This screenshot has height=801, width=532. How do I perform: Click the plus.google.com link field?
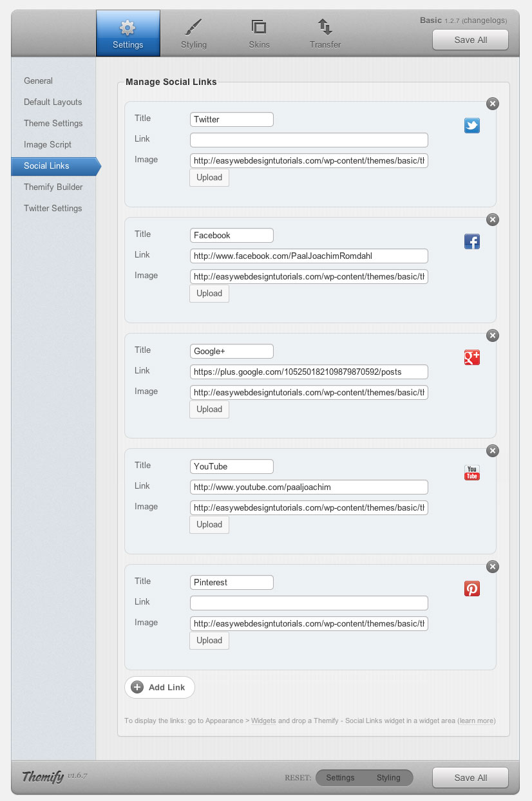(x=309, y=372)
